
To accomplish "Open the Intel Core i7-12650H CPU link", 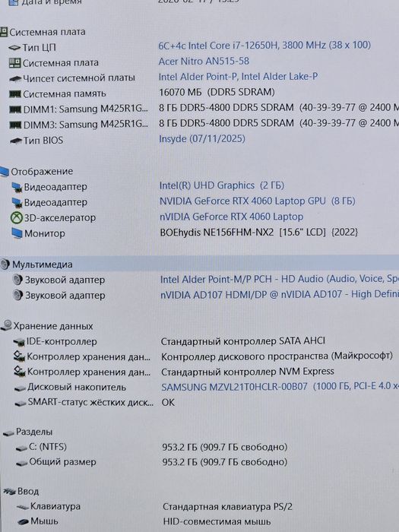I will pyautogui.click(x=264, y=45).
